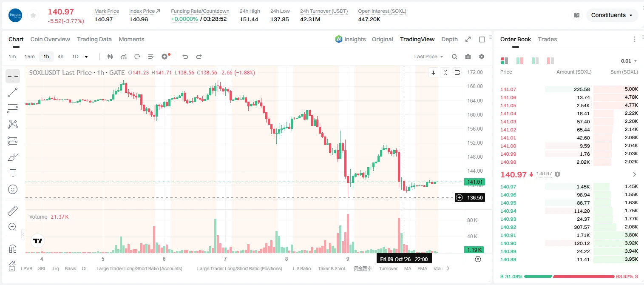Open the Coin Overview tab

[50, 39]
